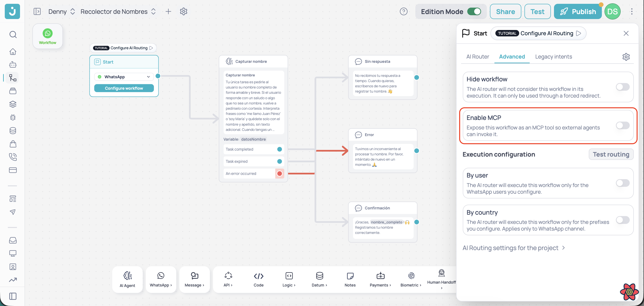
Task: Switch to the Legacy intents tab
Action: [553, 57]
